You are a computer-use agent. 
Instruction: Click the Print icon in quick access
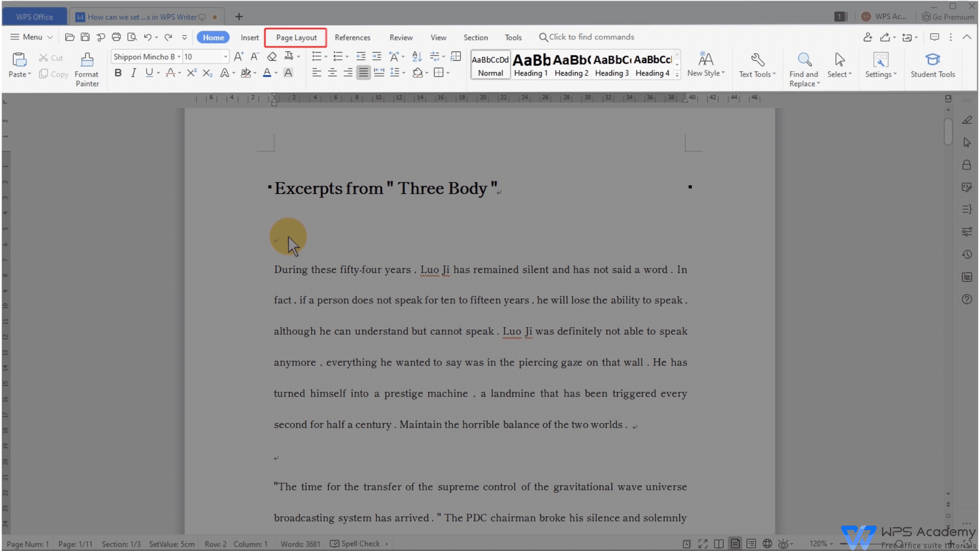(x=116, y=37)
